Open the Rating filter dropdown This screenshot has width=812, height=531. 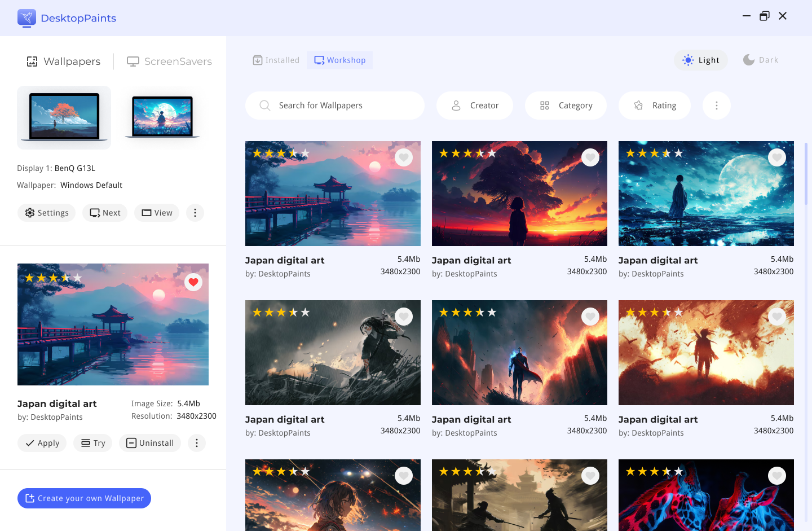pos(655,106)
